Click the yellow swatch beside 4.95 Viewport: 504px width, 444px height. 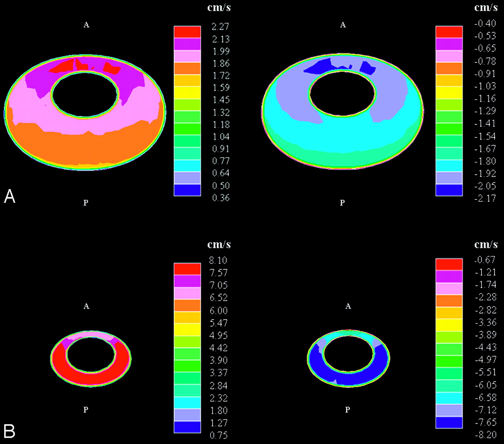pyautogui.click(x=187, y=330)
